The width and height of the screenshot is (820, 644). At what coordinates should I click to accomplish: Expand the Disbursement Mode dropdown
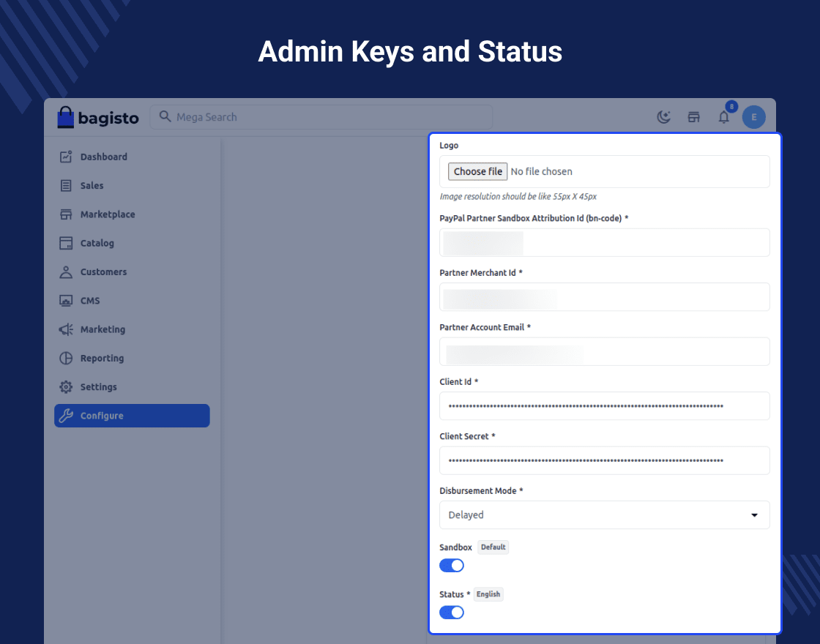coord(604,515)
